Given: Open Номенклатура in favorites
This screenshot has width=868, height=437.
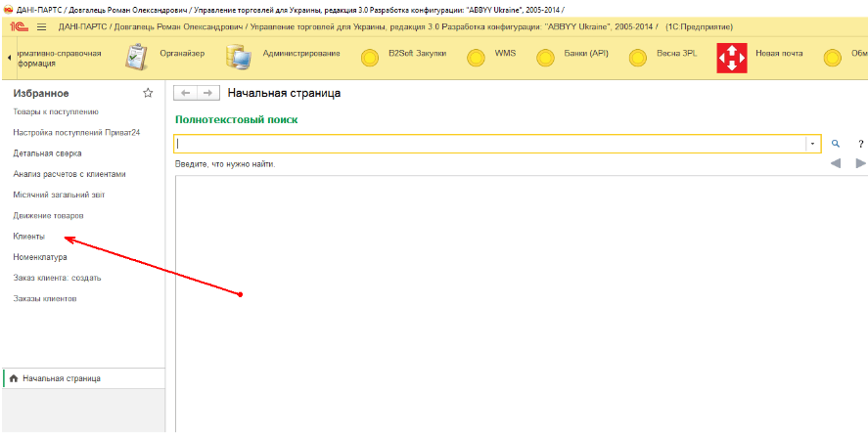Looking at the screenshot, I should point(40,257).
